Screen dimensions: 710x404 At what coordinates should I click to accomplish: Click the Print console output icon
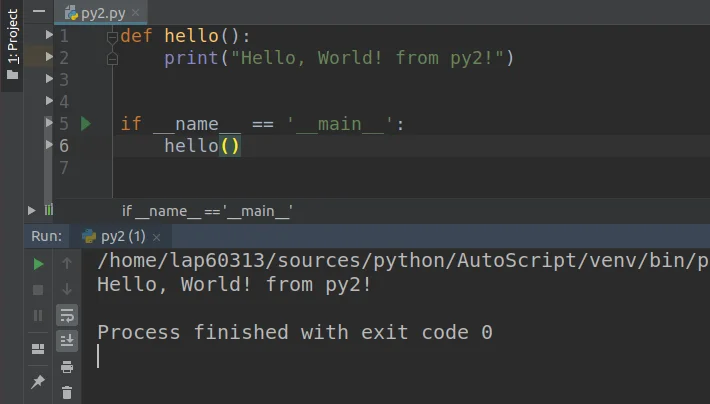tap(67, 367)
